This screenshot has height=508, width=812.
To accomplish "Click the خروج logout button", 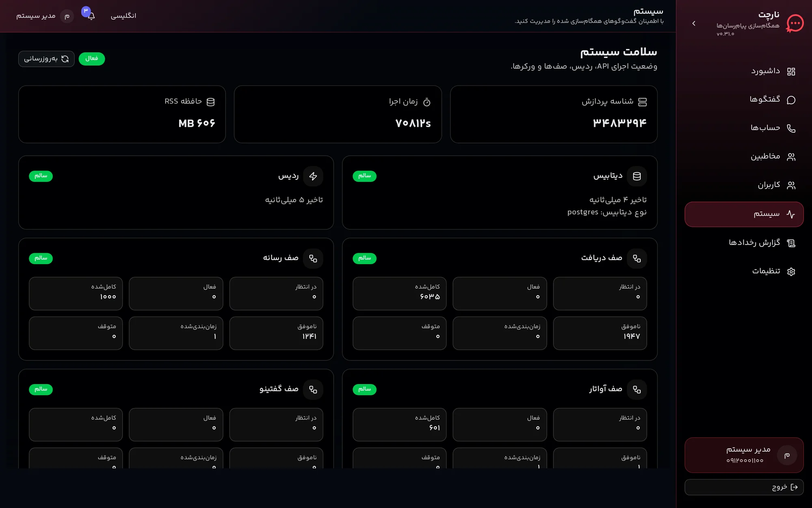I will click(x=744, y=487).
